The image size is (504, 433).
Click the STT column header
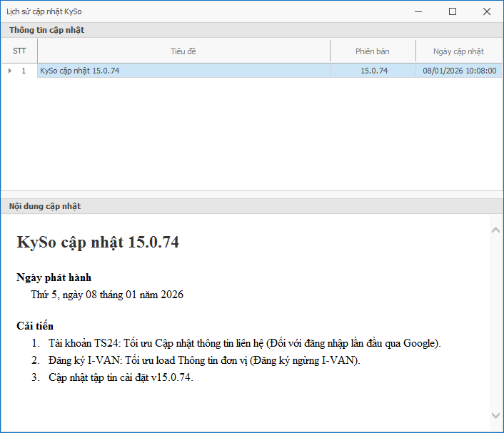pos(19,51)
